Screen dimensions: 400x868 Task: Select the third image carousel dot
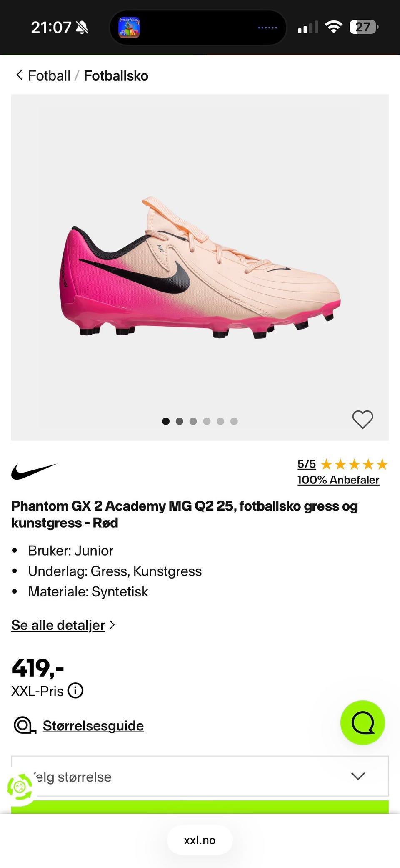click(x=193, y=421)
